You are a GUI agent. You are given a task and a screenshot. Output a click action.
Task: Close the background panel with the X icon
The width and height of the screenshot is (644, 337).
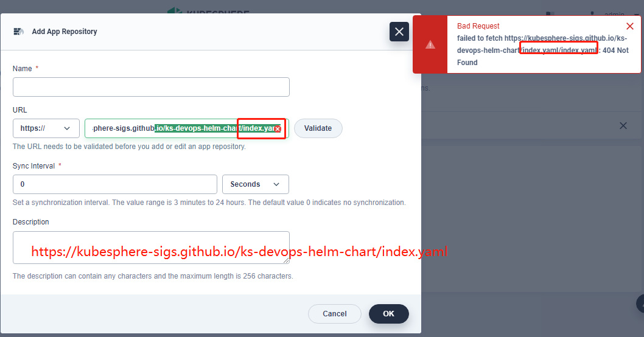coord(623,125)
